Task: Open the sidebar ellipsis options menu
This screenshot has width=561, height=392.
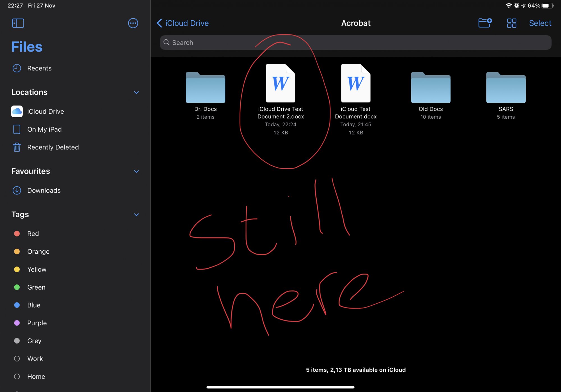Action: coord(133,23)
